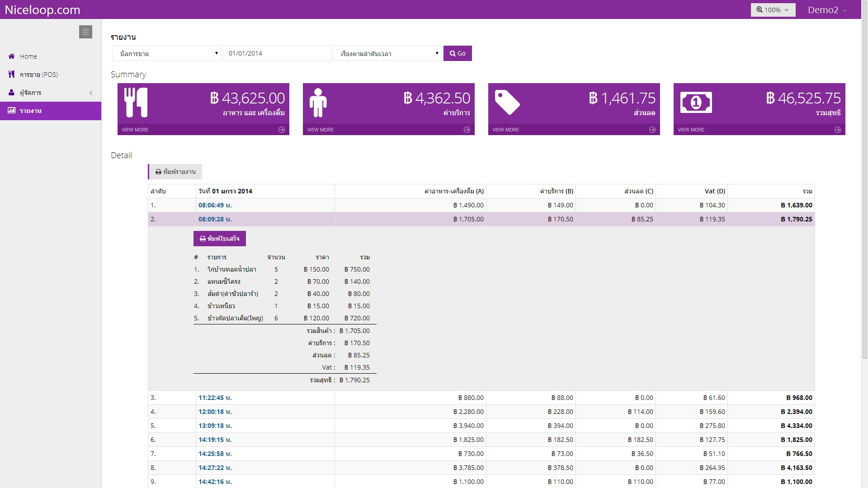Click arrow icon on ฿1,461.75 card footer
The width and height of the screenshot is (868, 488).
(652, 130)
